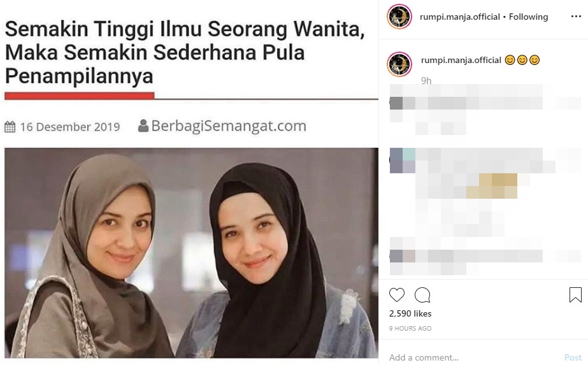The height and width of the screenshot is (365, 588).
Task: Click the 9h caption timestamp
Action: point(426,81)
